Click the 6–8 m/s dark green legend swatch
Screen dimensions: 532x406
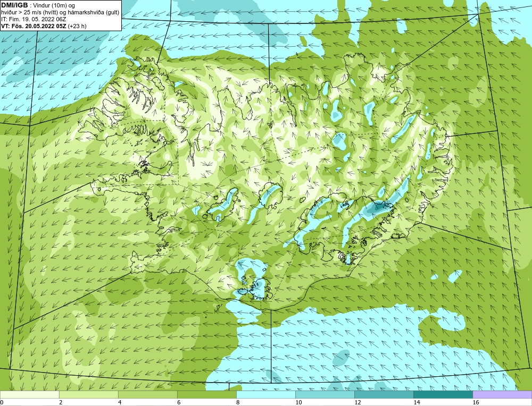point(206,394)
